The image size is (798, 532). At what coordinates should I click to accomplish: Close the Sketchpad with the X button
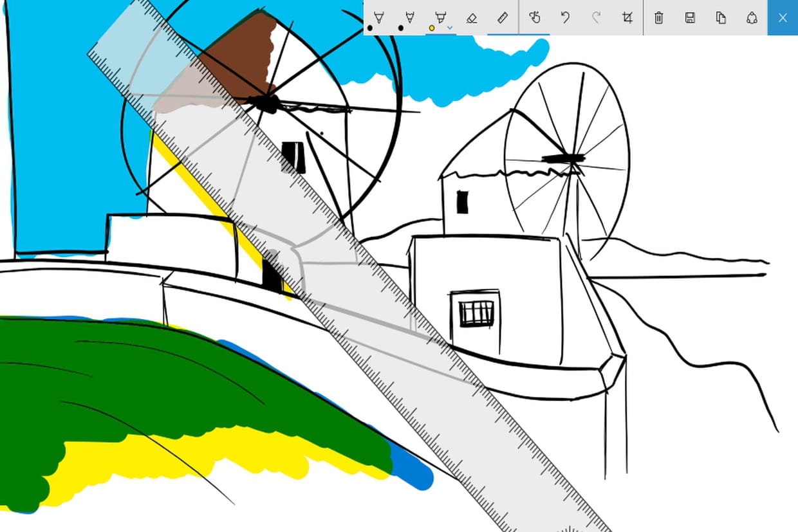coord(783,18)
